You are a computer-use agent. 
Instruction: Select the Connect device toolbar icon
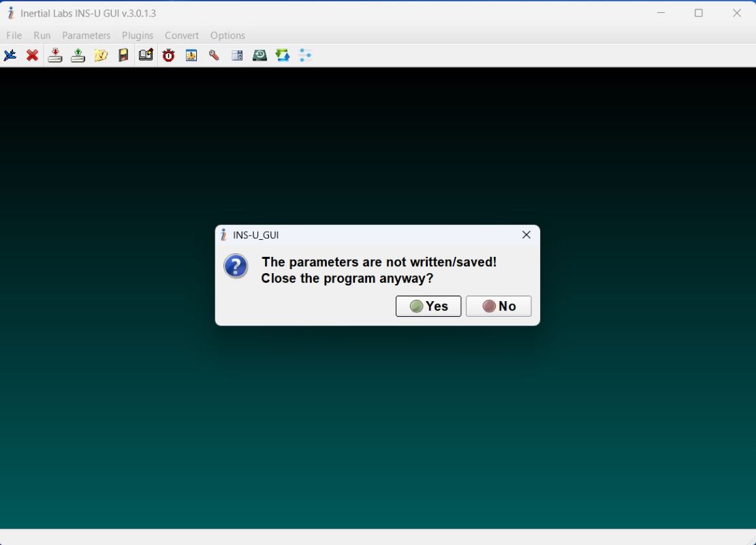coord(10,55)
